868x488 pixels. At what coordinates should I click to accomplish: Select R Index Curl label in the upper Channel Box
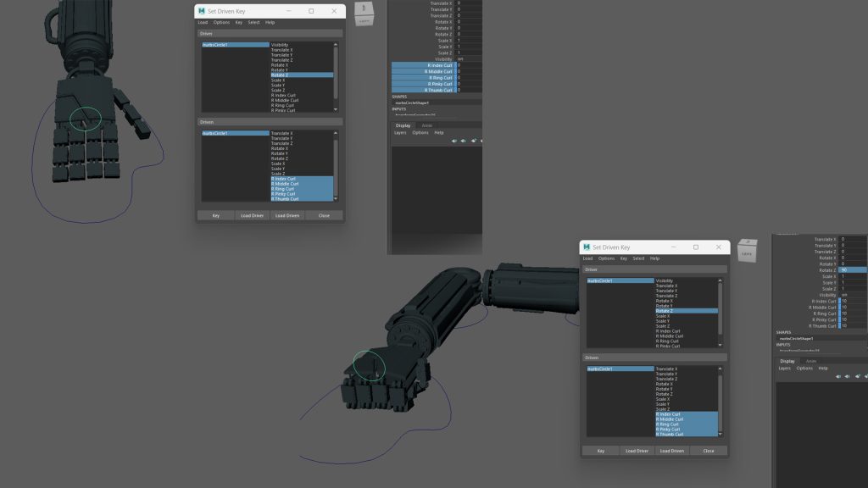(423, 65)
